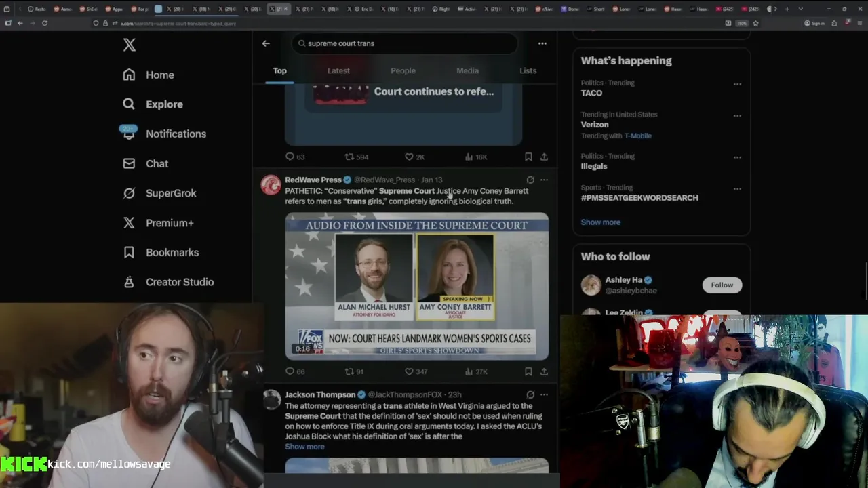Reply to the top post with 63 replies

(x=295, y=157)
